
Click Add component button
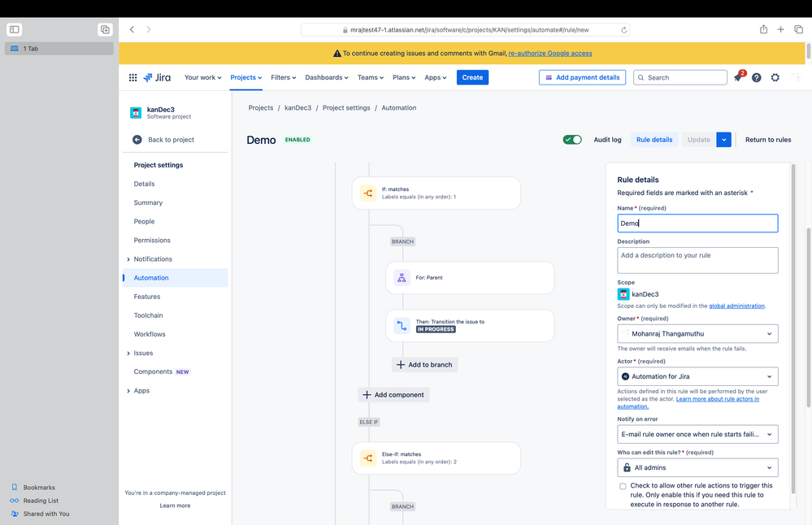pyautogui.click(x=393, y=395)
